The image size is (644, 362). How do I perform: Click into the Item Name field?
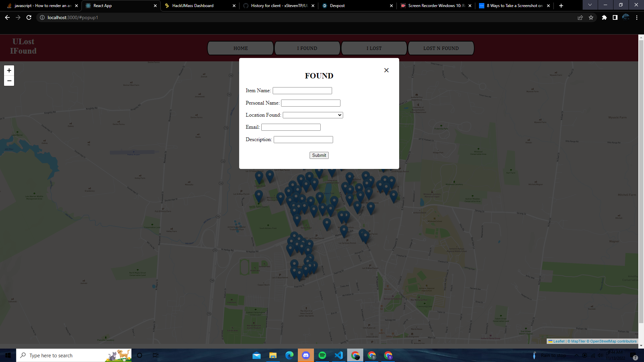302,90
